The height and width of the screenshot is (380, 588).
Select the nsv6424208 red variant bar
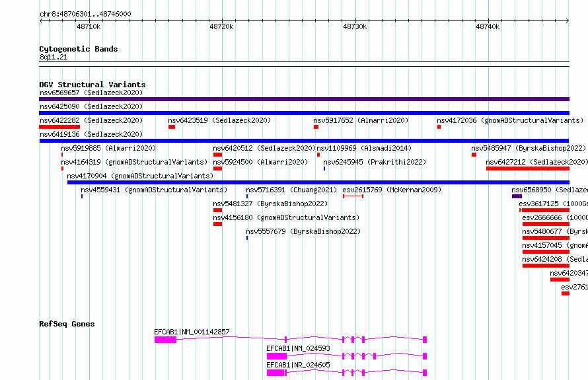click(546, 266)
